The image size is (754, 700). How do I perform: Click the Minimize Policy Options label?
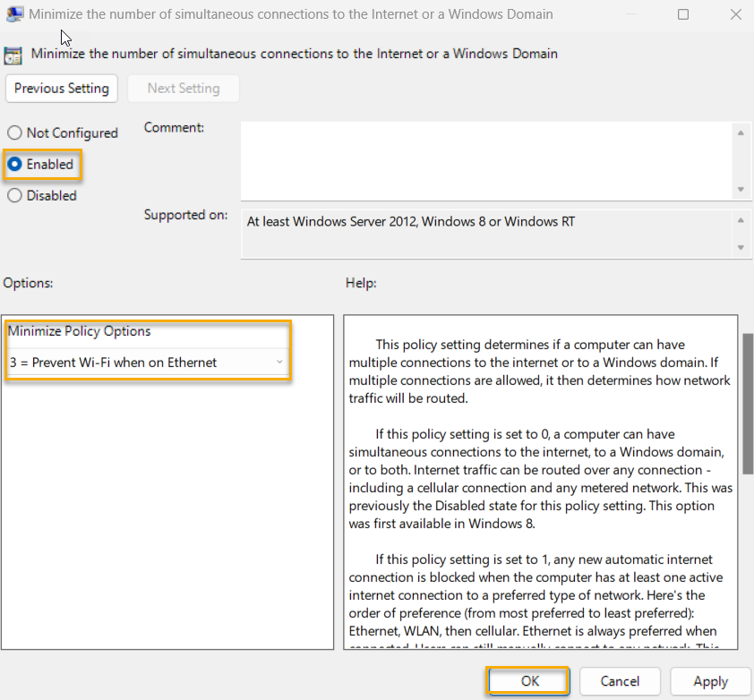79,330
